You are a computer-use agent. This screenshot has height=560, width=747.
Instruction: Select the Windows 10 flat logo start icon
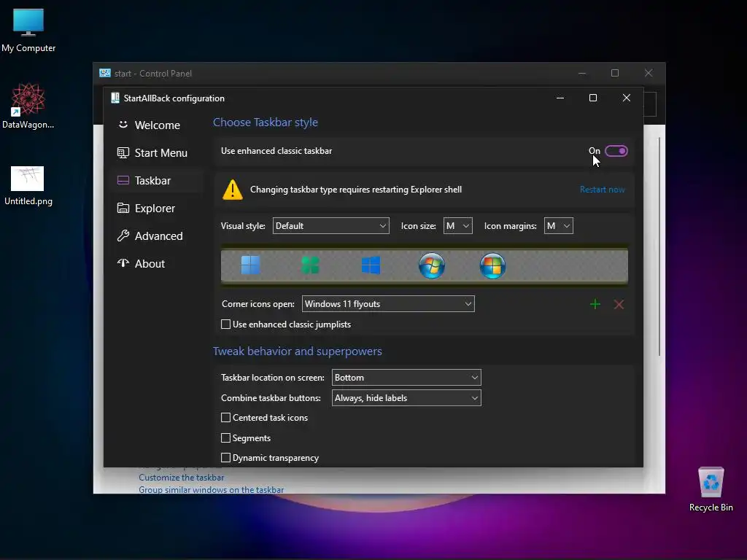[371, 265]
